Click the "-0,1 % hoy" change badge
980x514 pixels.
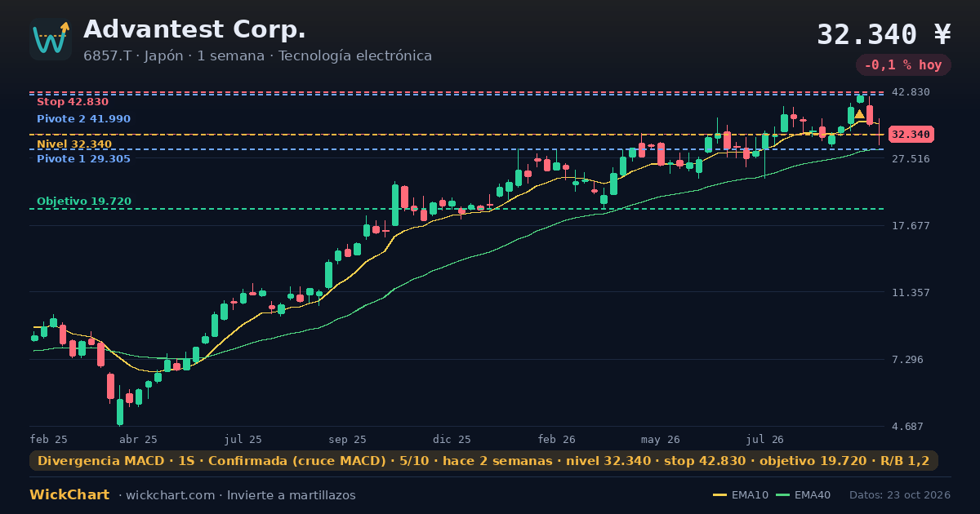903,65
